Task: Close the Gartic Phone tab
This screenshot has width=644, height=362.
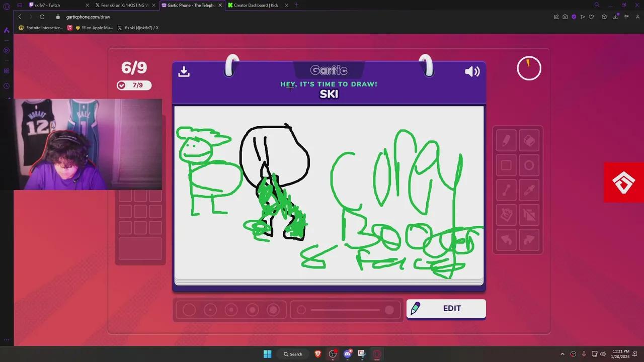Action: (x=220, y=5)
